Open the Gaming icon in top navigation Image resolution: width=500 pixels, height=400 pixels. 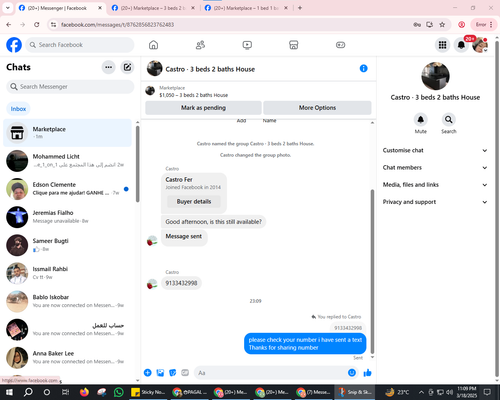(x=340, y=45)
